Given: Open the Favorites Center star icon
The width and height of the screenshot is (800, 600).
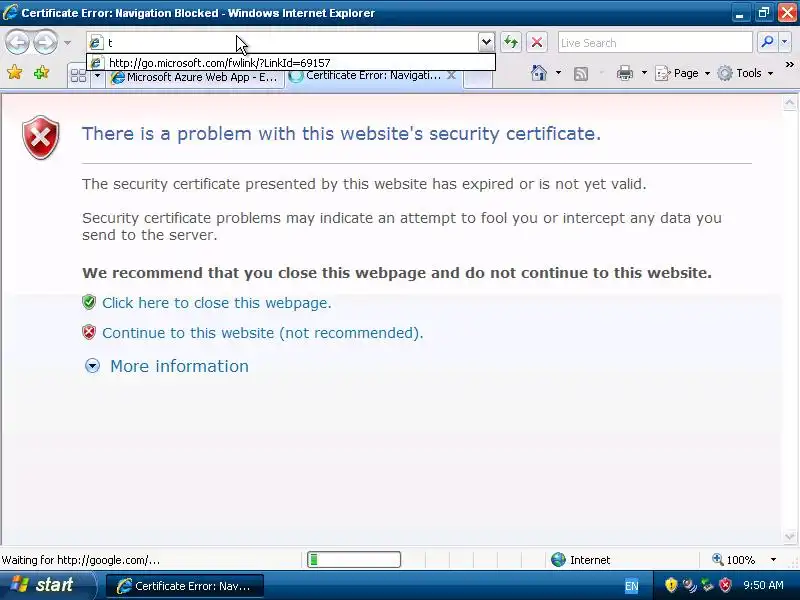Looking at the screenshot, I should click(15, 73).
